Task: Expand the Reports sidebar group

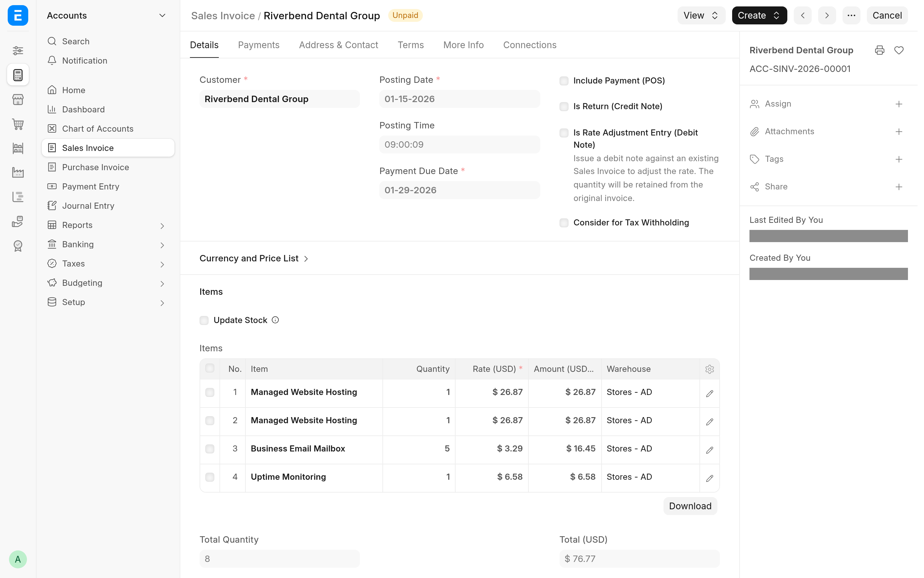Action: [x=108, y=225]
